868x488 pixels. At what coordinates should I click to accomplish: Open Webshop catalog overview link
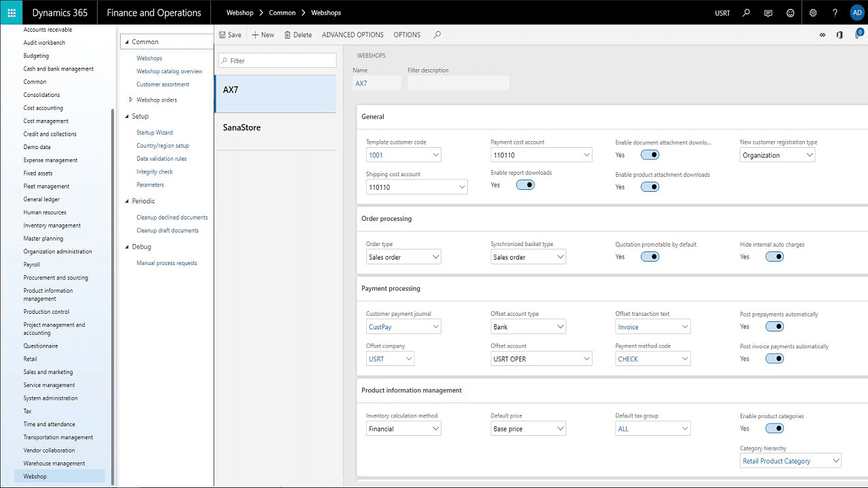[170, 71]
